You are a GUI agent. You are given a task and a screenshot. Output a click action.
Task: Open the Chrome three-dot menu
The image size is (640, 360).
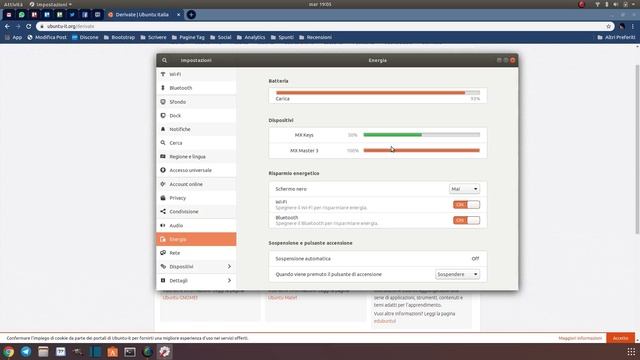click(633, 26)
